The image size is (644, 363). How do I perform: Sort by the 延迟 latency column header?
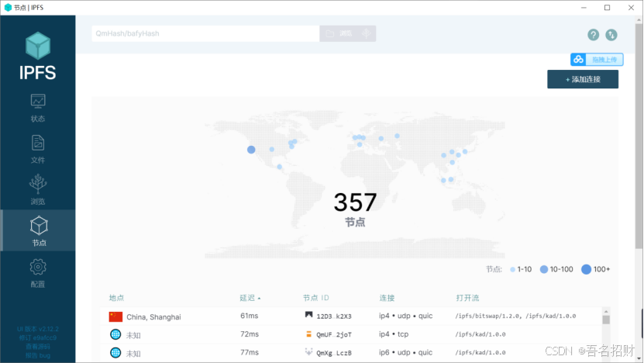point(250,298)
